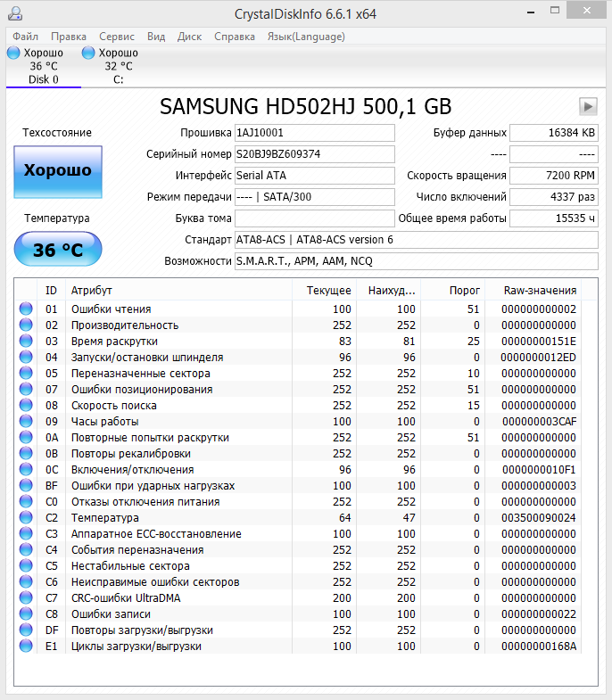
Task: Open the Файл menu
Action: [x=26, y=37]
